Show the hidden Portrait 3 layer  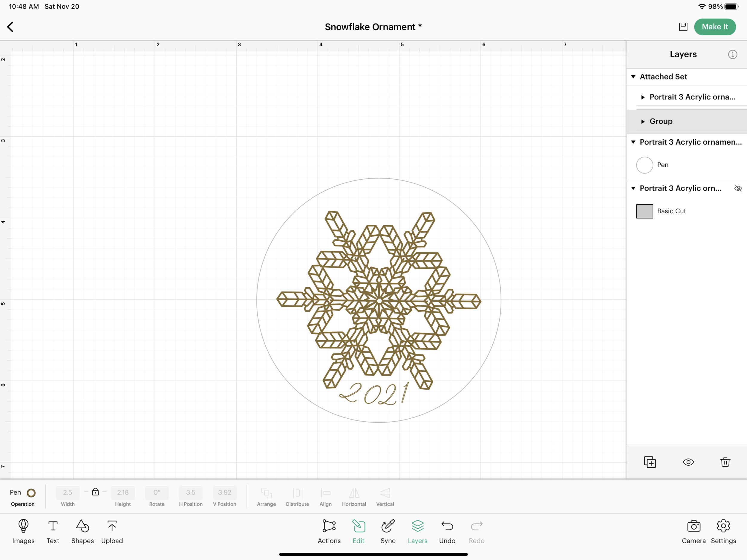tap(738, 189)
